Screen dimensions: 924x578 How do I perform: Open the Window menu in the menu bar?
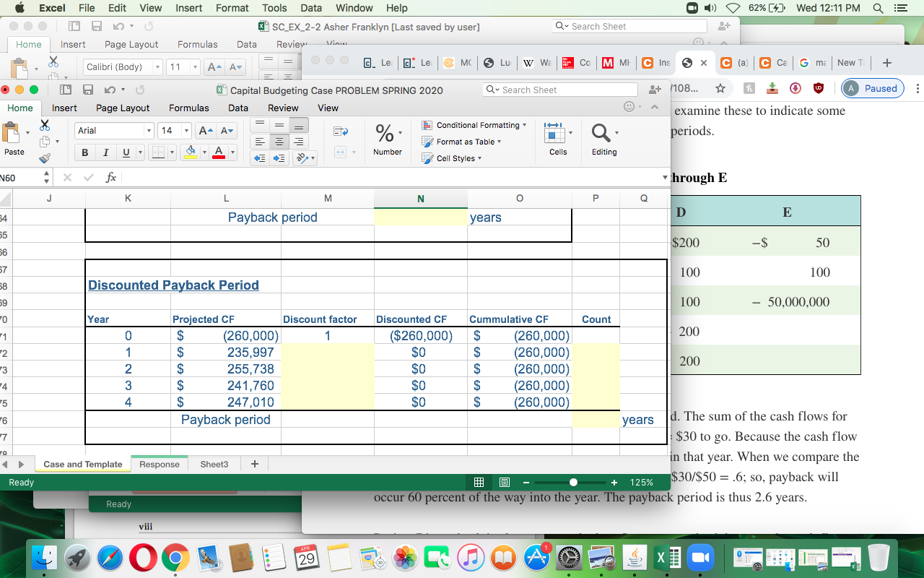coord(354,8)
